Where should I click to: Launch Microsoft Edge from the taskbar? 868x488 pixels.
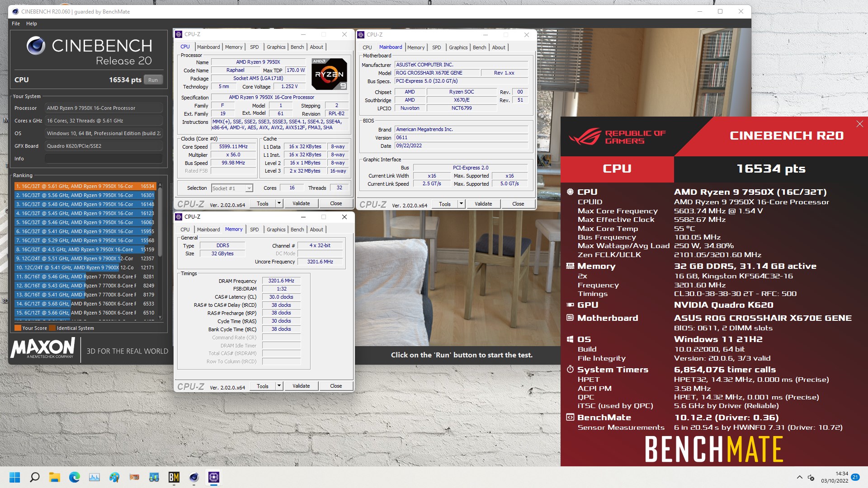click(x=75, y=477)
